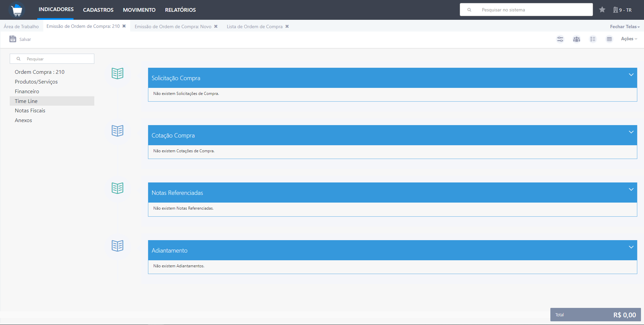Image resolution: width=644 pixels, height=325 pixels.
Task: Close tab Emissão de Ordem de Compra: Novo
Action: pos(216,26)
